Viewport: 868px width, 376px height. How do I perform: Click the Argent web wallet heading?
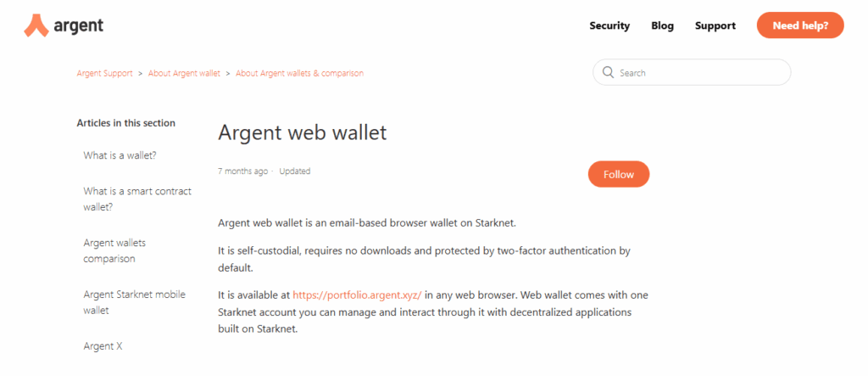coord(302,132)
